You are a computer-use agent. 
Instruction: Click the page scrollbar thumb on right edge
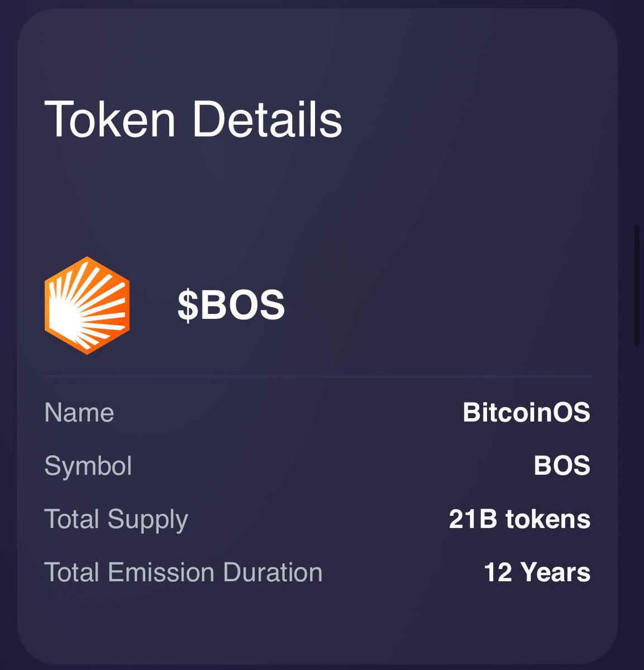[x=638, y=286]
